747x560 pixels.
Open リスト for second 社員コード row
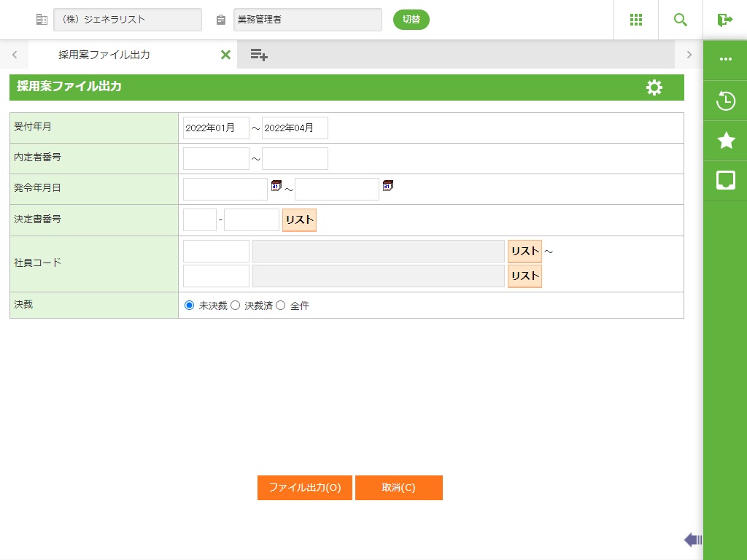[525, 276]
